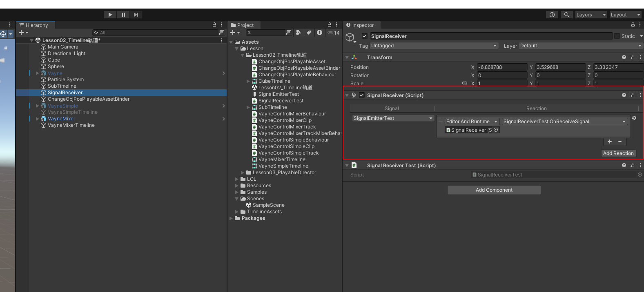Click the Add Component button
644x292 pixels.
pyautogui.click(x=494, y=190)
